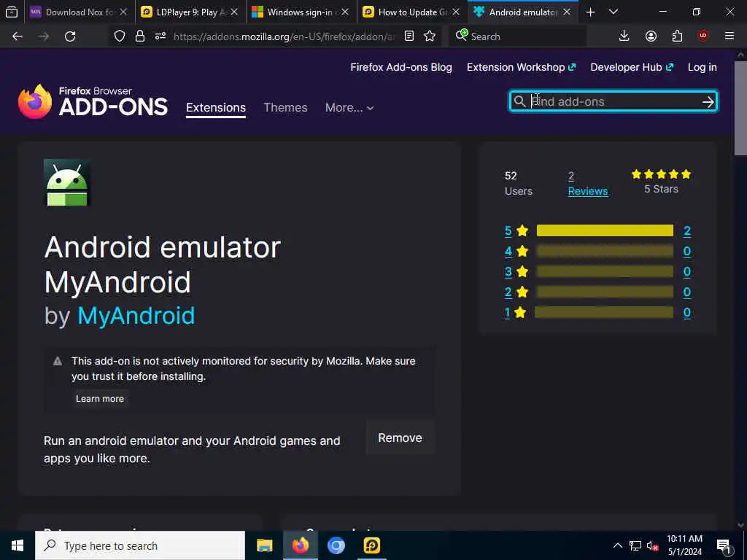Click the 5-star review count 2
The height and width of the screenshot is (560, 747).
pyautogui.click(x=687, y=231)
